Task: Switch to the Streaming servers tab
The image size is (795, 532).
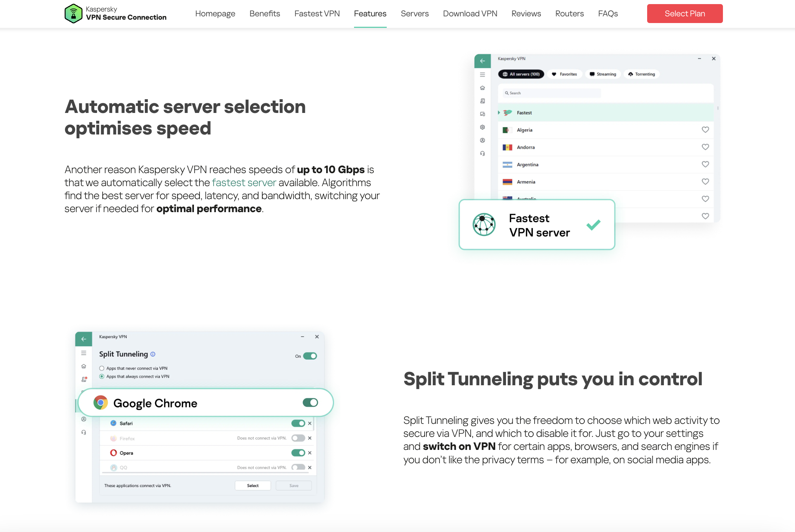Action: pyautogui.click(x=603, y=74)
